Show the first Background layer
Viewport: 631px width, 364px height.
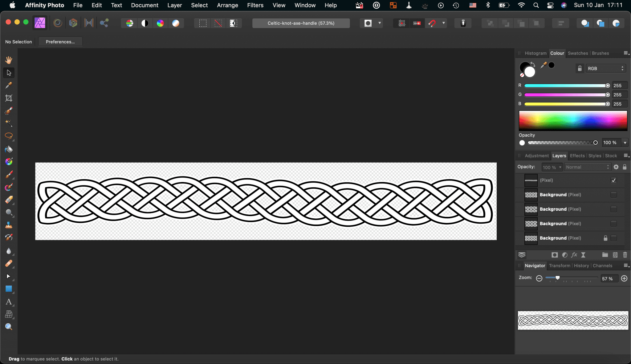(x=613, y=195)
